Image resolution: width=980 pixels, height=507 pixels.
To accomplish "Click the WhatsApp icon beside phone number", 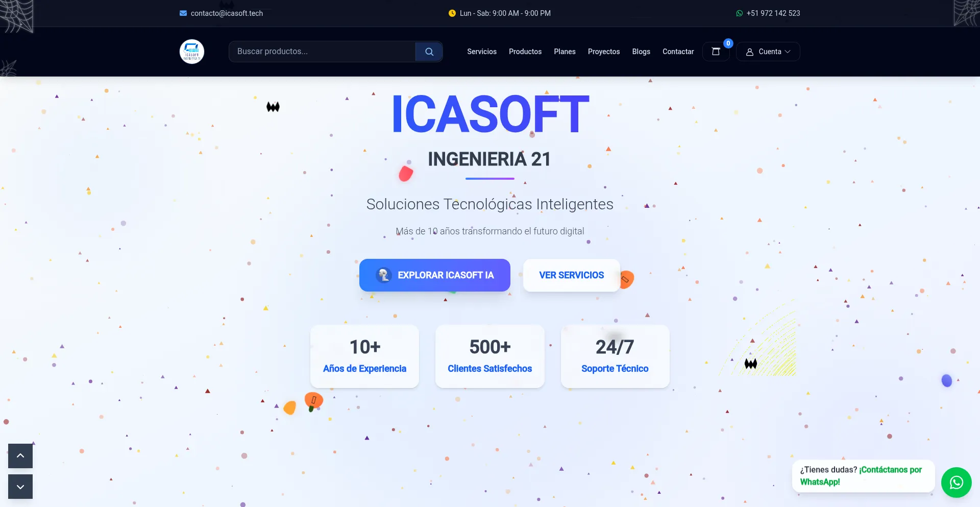I will 739,13.
